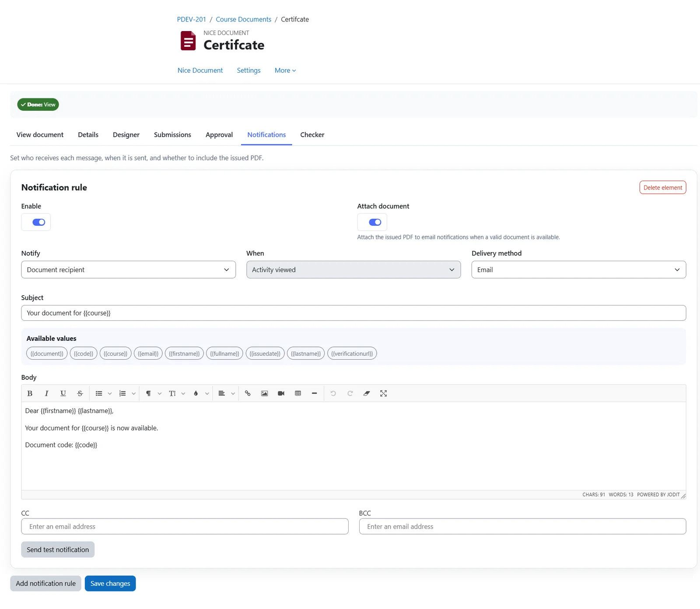The image size is (700, 609).
Task: Open the Course Documents breadcrumb link
Action: (243, 19)
